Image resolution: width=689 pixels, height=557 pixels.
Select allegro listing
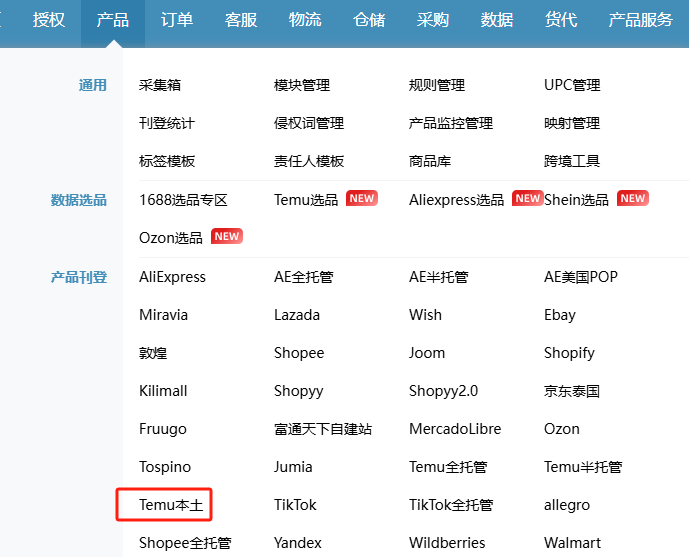click(567, 506)
